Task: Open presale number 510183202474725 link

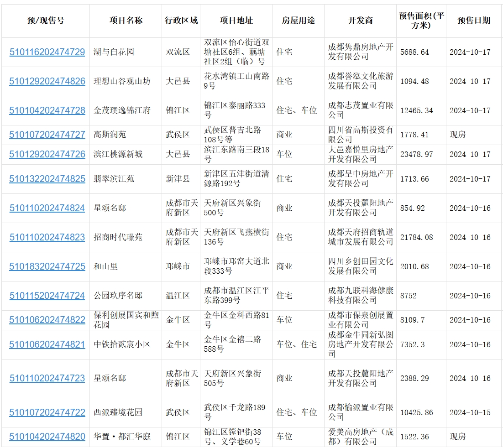Action: [x=47, y=266]
